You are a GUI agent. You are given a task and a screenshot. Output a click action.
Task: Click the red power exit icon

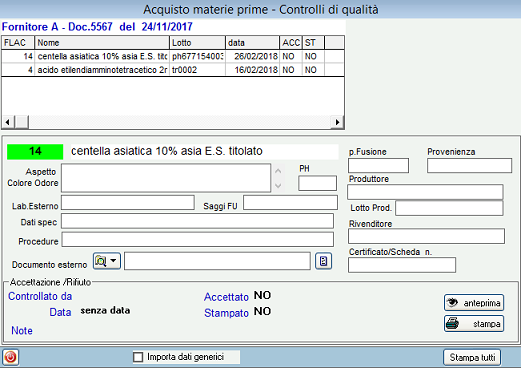pyautogui.click(x=10, y=357)
